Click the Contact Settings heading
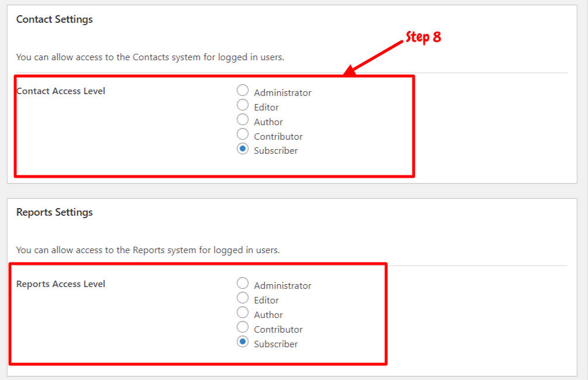Image resolution: width=588 pixels, height=380 pixels. pos(54,19)
